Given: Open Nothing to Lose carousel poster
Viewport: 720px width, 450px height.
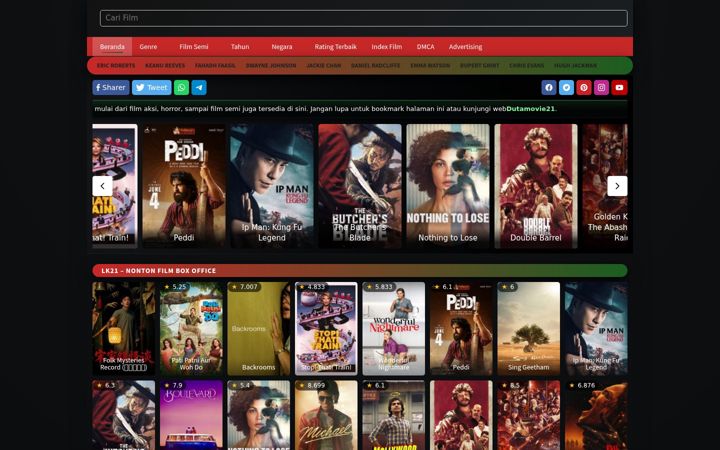Looking at the screenshot, I should pyautogui.click(x=448, y=186).
